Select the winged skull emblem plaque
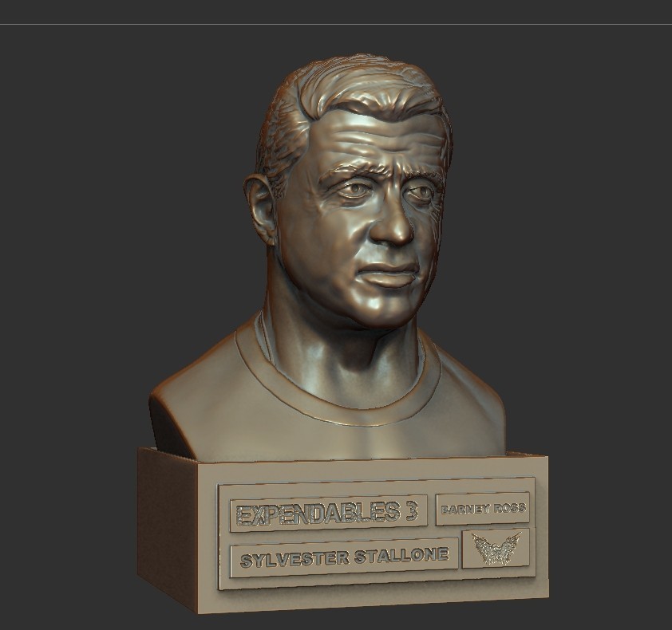Screen dimensions: 672x630 pyautogui.click(x=496, y=549)
